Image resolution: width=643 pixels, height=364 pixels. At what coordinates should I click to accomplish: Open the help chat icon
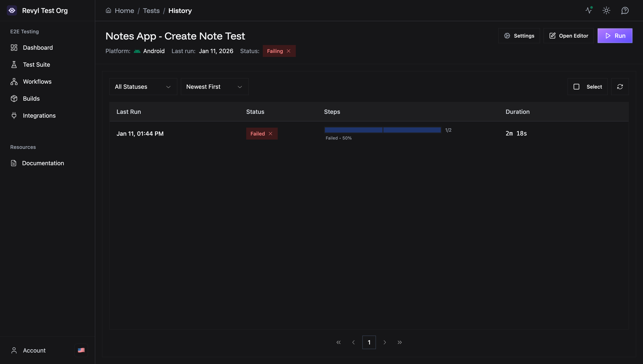[625, 10]
